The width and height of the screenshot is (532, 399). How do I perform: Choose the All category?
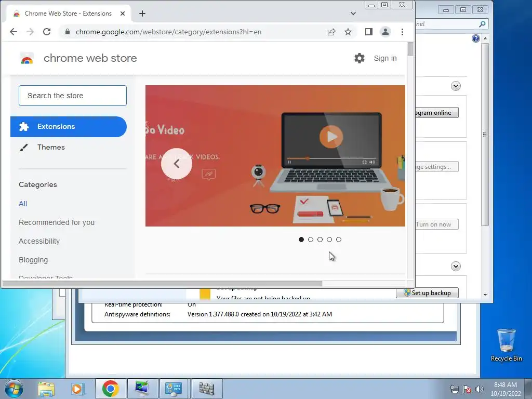pyautogui.click(x=23, y=204)
